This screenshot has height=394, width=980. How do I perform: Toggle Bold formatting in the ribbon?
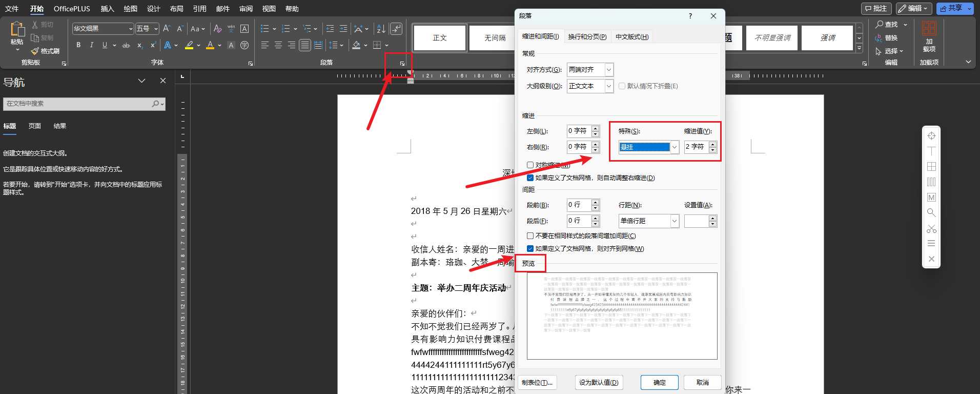pyautogui.click(x=78, y=45)
